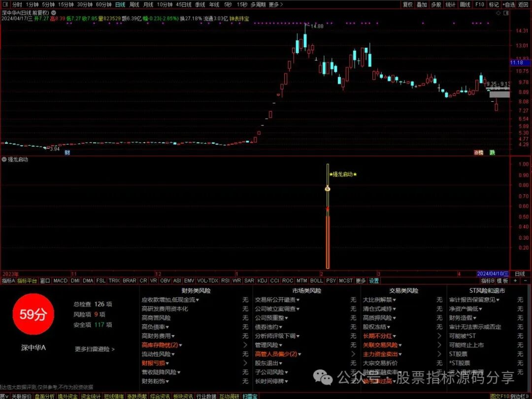The image size is (532, 399).
Task: Add stock via +自选 button
Action: (508, 4)
